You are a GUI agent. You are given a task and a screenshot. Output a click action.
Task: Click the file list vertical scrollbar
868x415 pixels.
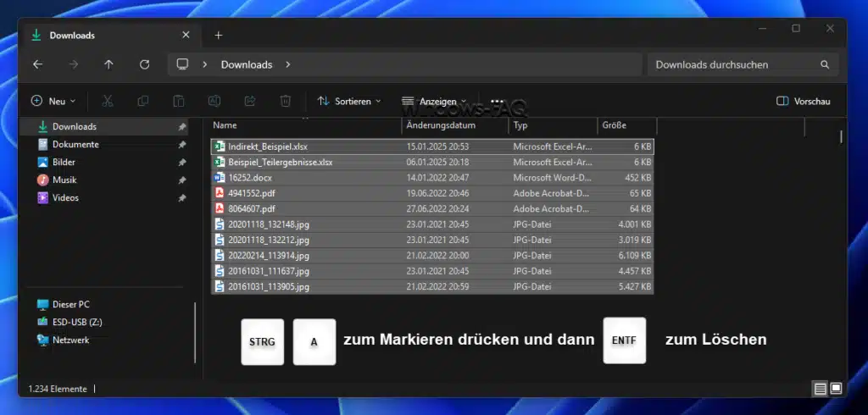pos(841,136)
